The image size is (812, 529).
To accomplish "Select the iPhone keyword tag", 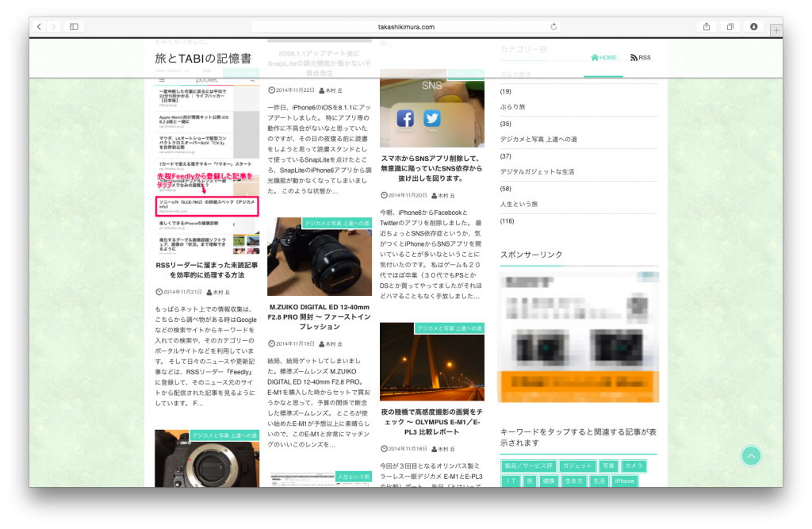I will [625, 481].
